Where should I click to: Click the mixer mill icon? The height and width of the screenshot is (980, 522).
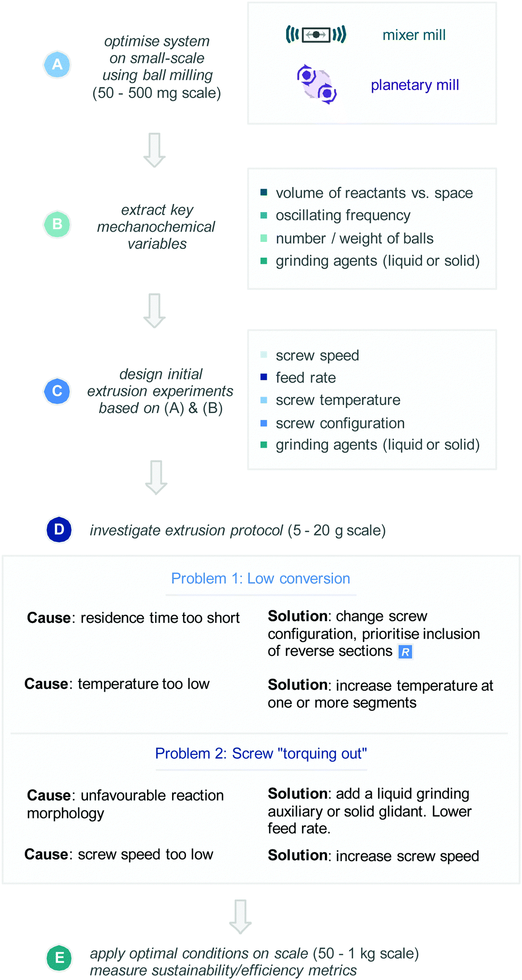pyautogui.click(x=316, y=35)
